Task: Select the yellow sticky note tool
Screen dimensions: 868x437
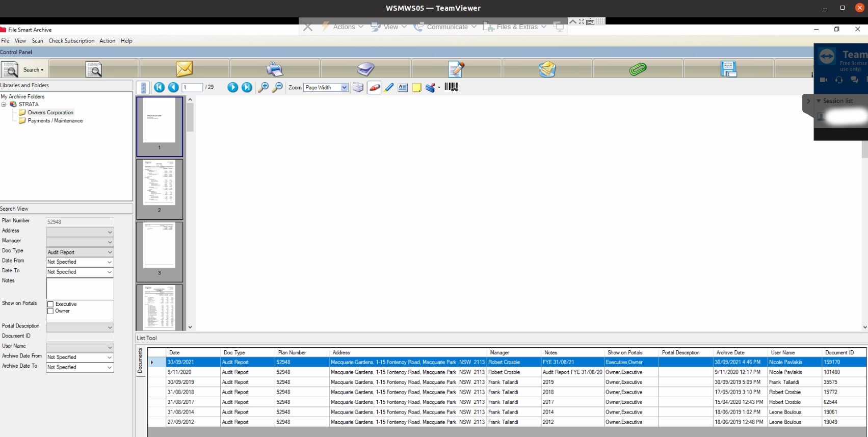Action: coord(416,88)
